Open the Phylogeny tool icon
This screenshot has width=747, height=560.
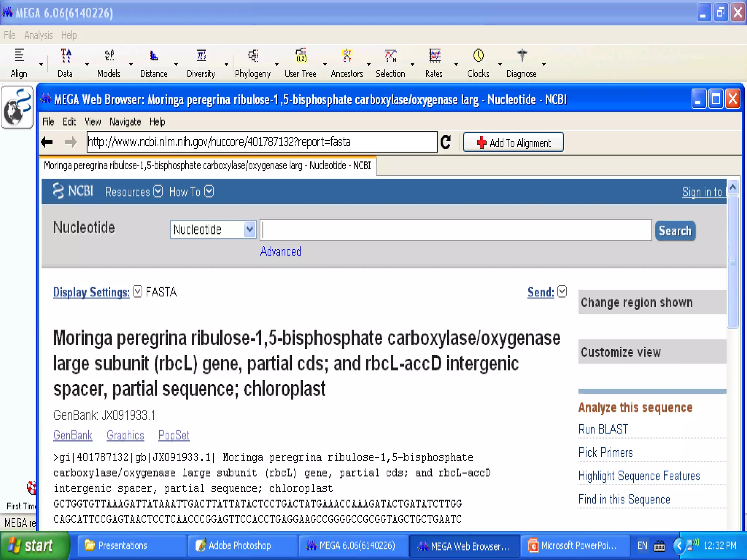point(253,63)
